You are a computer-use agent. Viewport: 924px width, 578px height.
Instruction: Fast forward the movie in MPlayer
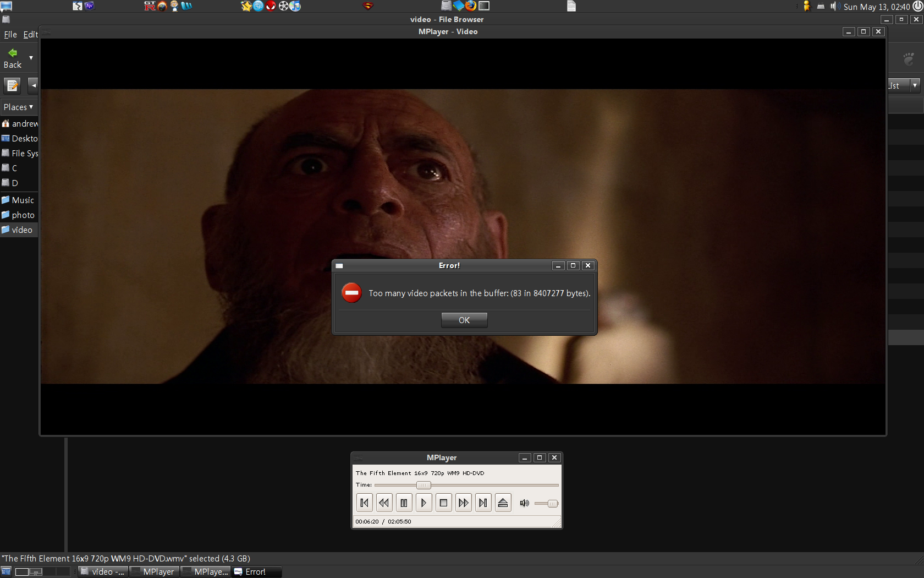pyautogui.click(x=464, y=503)
